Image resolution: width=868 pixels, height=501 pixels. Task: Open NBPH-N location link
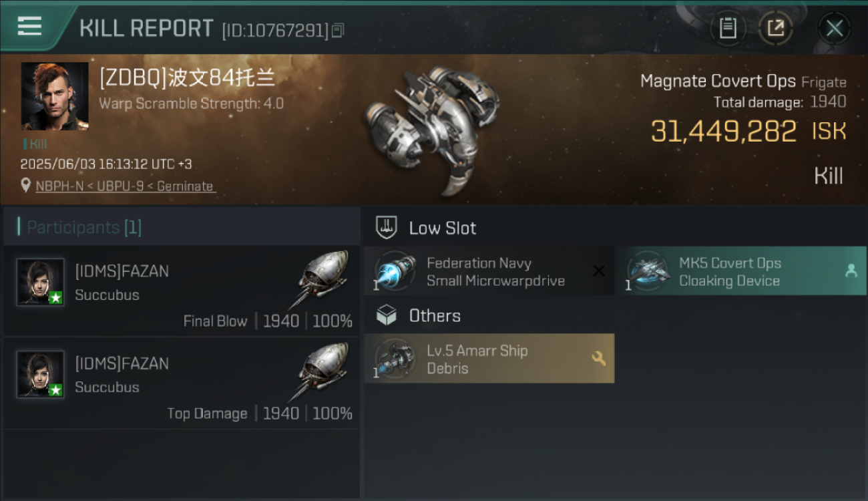60,186
